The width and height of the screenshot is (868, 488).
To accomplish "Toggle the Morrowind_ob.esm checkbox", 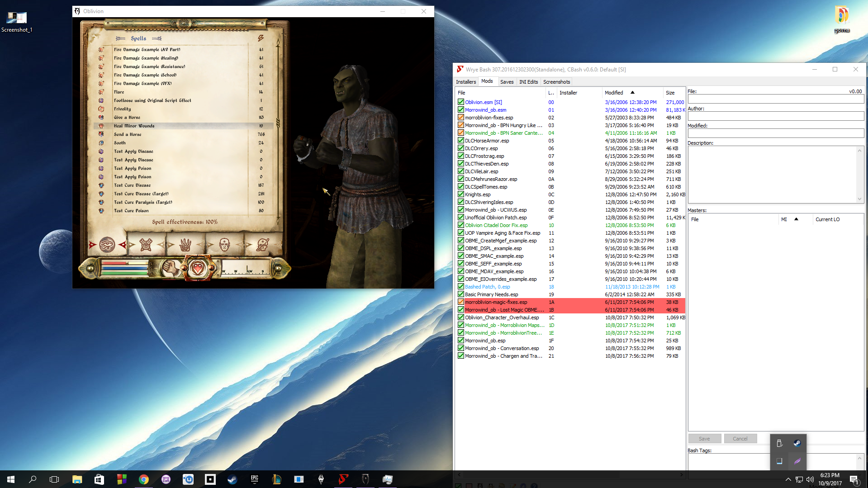I will [x=461, y=110].
